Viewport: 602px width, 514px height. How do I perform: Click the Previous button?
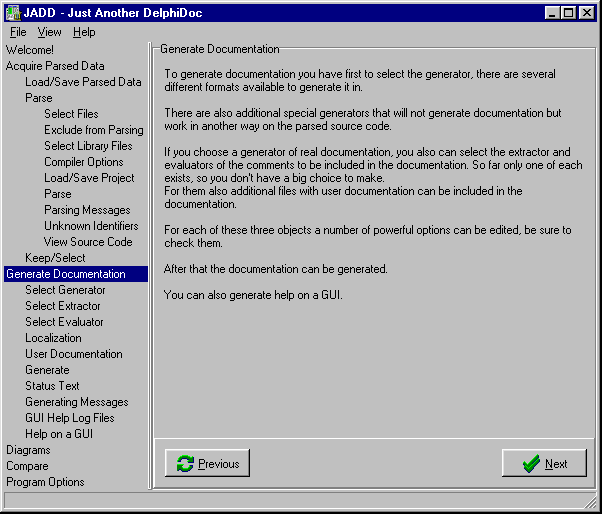coord(207,463)
